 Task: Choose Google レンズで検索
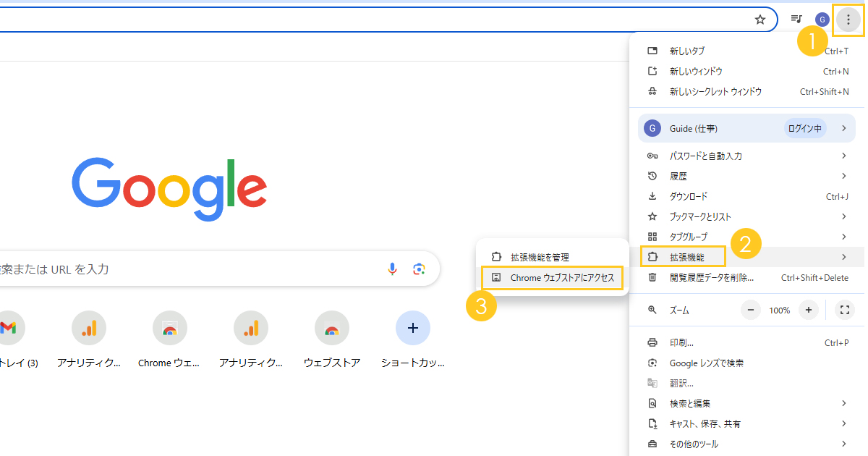tap(746, 363)
